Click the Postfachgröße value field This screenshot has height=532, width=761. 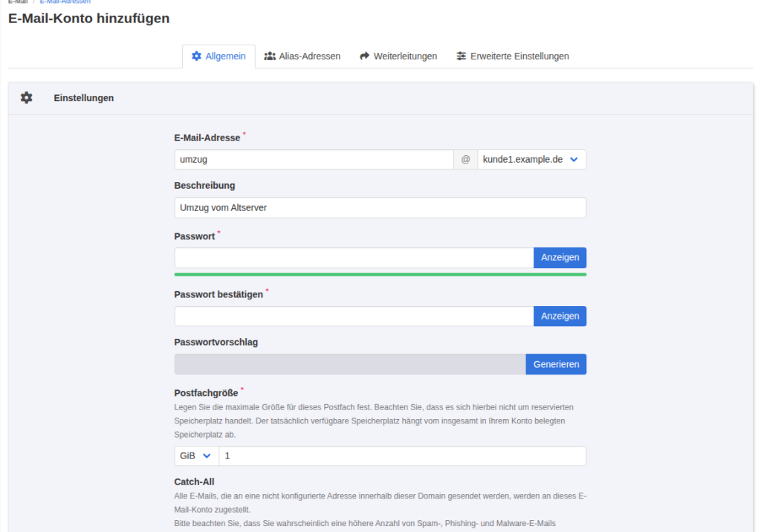coord(402,455)
